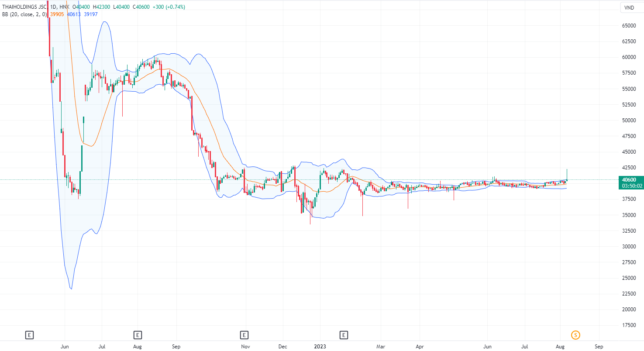This screenshot has height=351, width=644.
Task: Click the H42300 high value
Action: pos(102,7)
